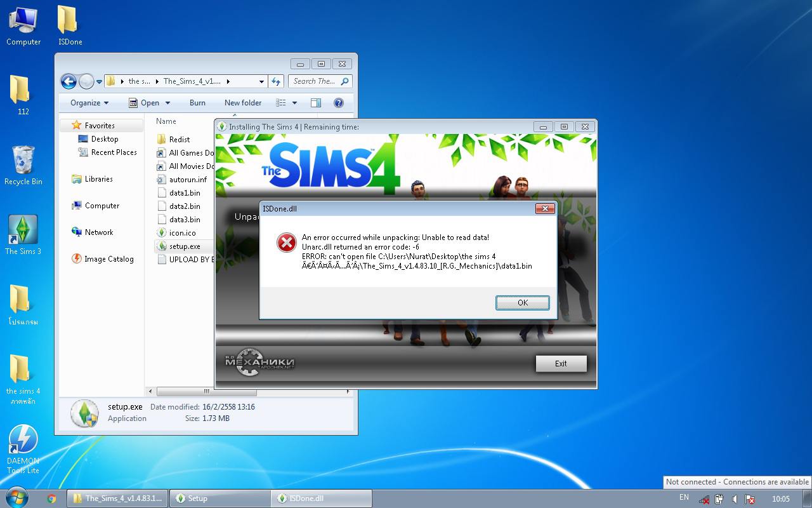Screen dimensions: 812x508
Task: Open Explorer help icon
Action: (338, 103)
